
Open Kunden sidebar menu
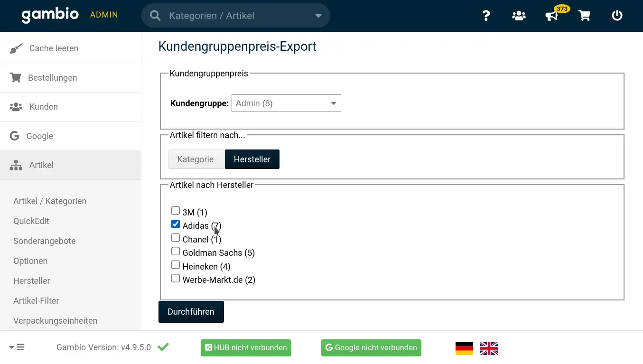point(70,107)
